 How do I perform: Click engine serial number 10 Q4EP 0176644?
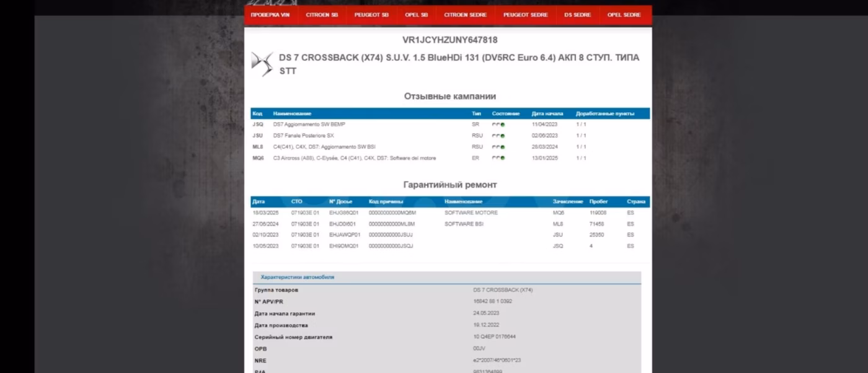click(x=494, y=337)
